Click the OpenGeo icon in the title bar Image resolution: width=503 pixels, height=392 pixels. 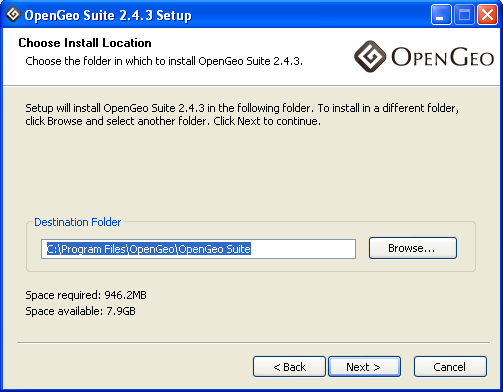pyautogui.click(x=13, y=14)
